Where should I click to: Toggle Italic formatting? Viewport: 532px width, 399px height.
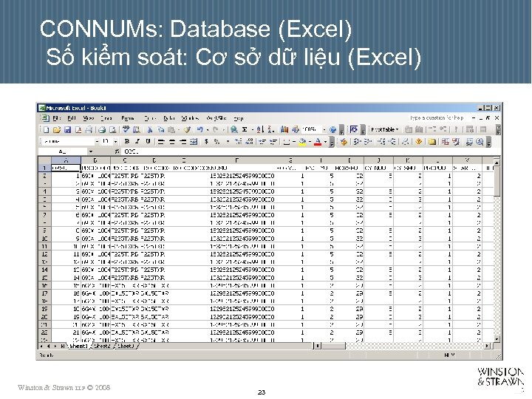[x=137, y=141]
